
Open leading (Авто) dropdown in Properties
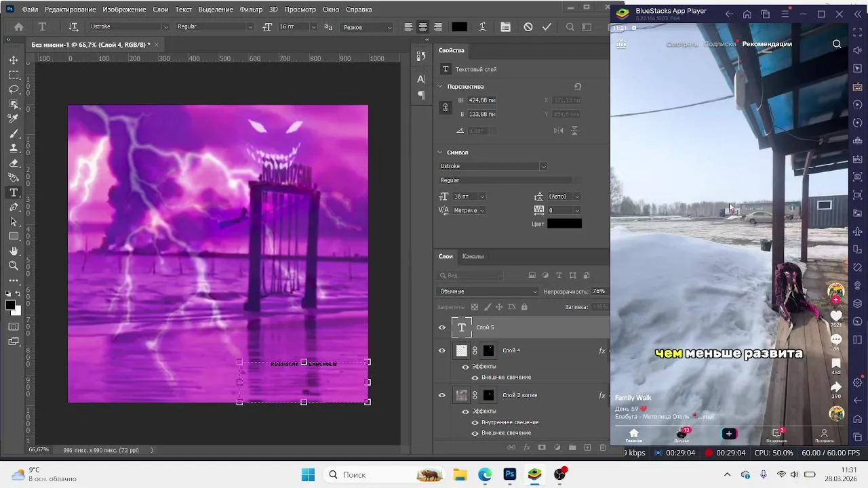click(564, 197)
